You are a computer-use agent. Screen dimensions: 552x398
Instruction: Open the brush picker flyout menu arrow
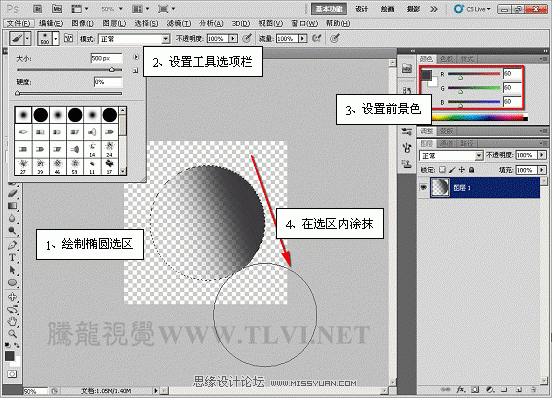click(x=136, y=57)
